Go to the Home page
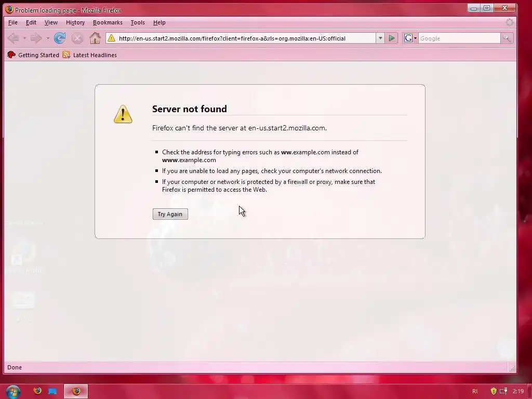Viewport: 532px width, 399px height. pos(95,38)
